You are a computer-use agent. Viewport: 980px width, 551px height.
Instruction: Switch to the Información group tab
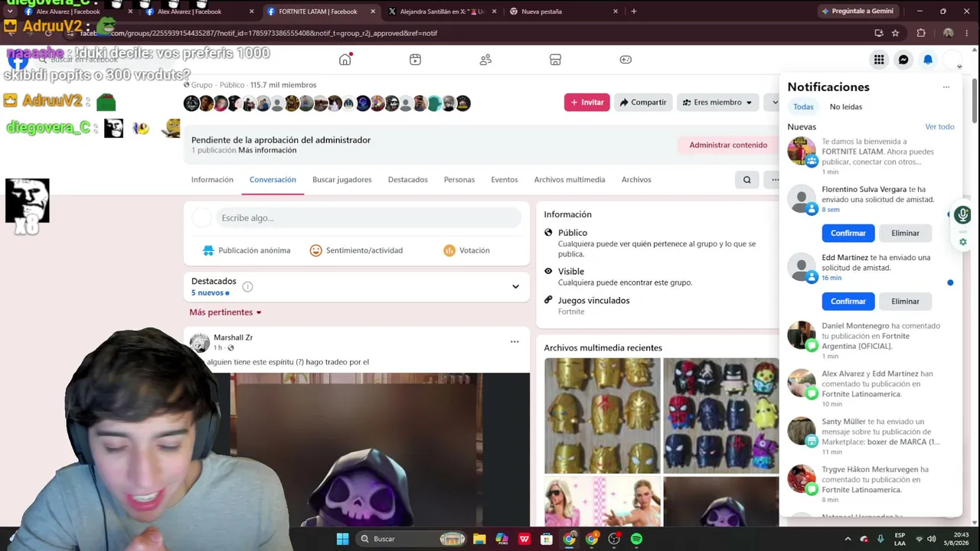click(x=212, y=180)
